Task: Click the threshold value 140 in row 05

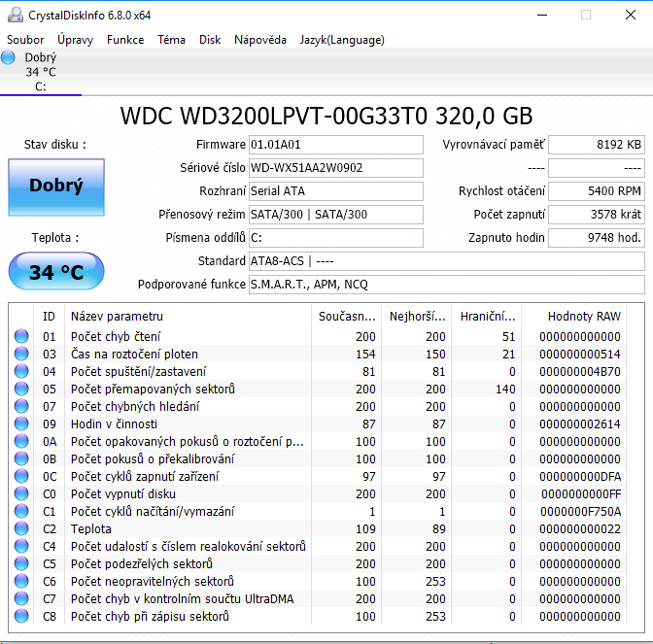Action: (505, 389)
